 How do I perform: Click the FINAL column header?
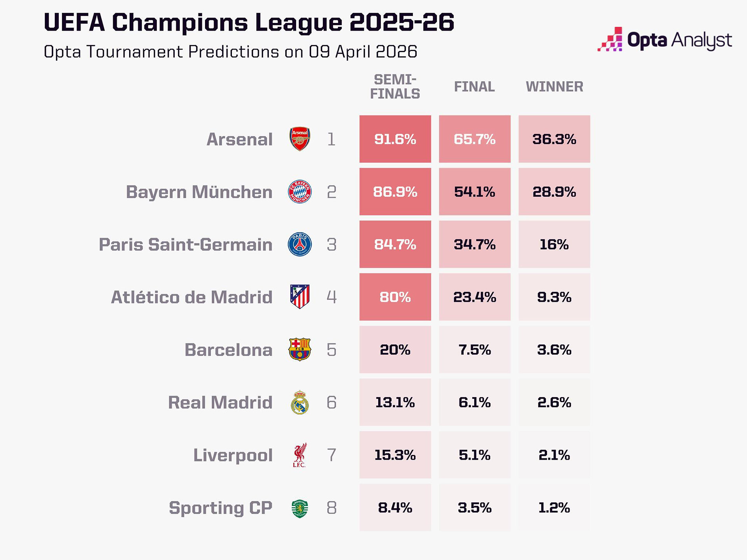(x=474, y=87)
